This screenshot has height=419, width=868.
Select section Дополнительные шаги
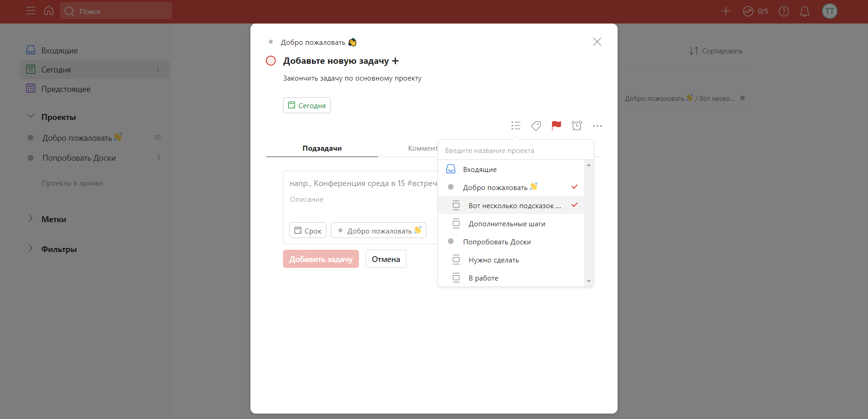(511, 224)
